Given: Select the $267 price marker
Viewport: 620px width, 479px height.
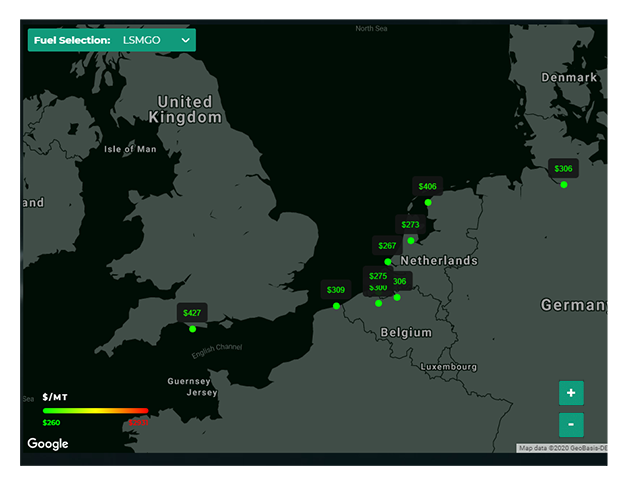Looking at the screenshot, I should click(x=387, y=246).
